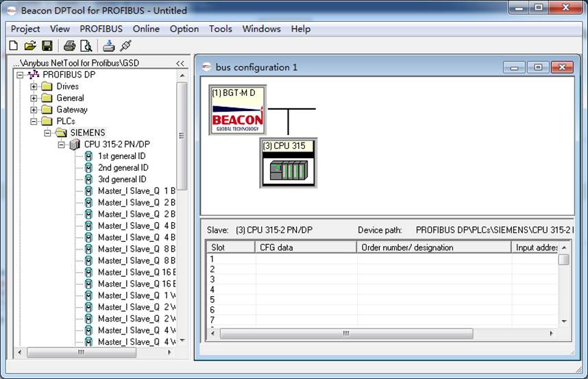Click the Print toolbar icon
This screenshot has height=379, width=588.
pyautogui.click(x=69, y=46)
